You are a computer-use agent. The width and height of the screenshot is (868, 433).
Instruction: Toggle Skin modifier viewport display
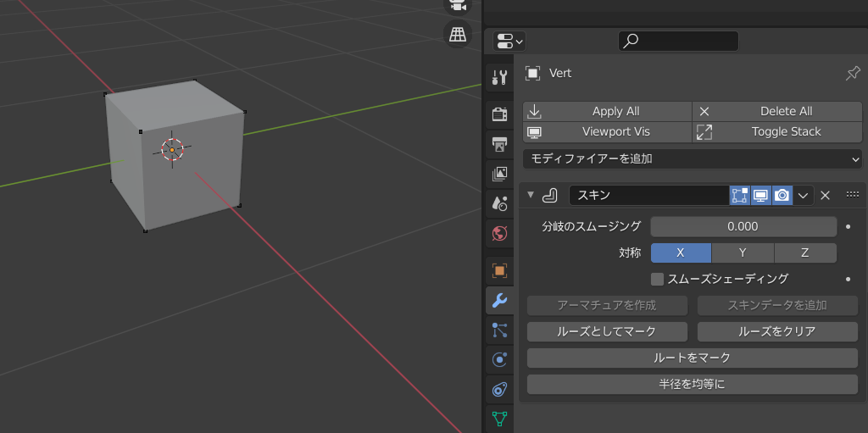[x=760, y=195]
